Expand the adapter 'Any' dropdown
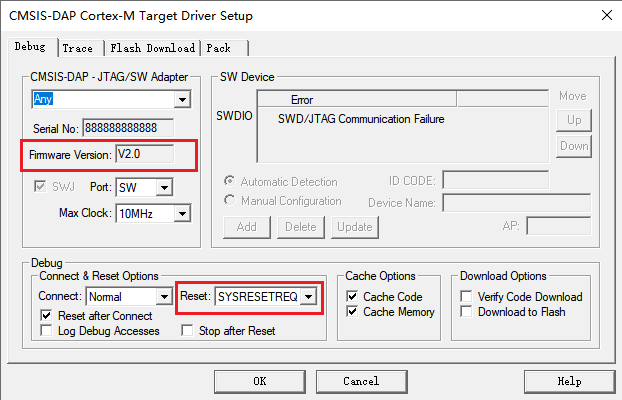 click(x=182, y=99)
